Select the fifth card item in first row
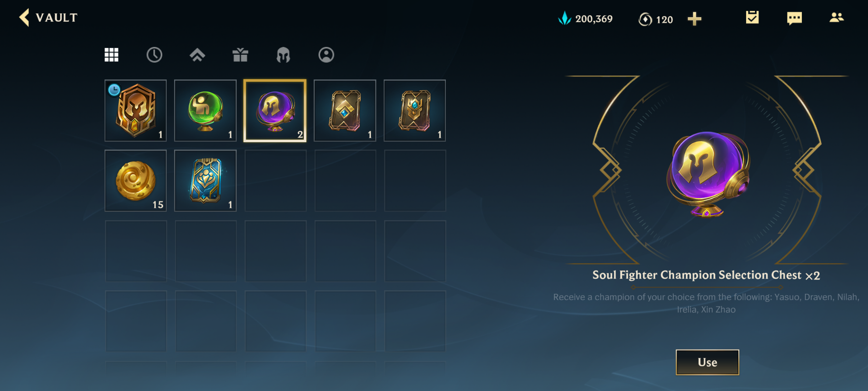 (x=415, y=111)
